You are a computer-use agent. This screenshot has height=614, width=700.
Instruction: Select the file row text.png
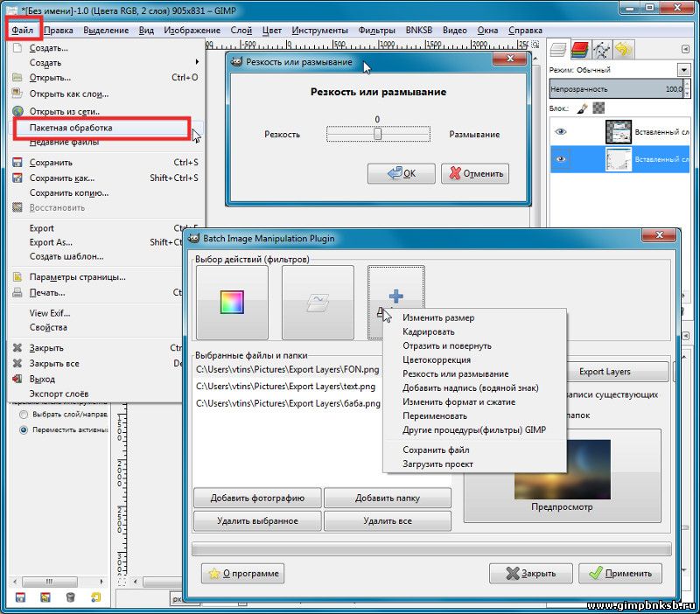(286, 387)
